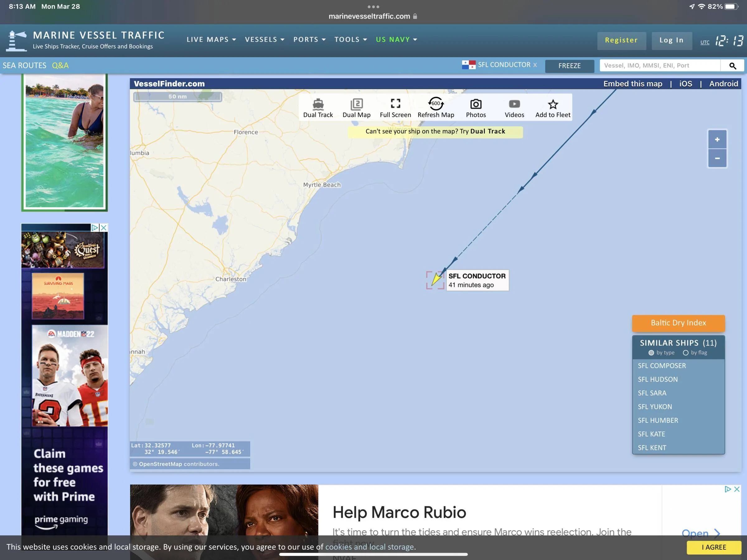Zoom in the map with plus button
Image resolution: width=747 pixels, height=560 pixels.
(717, 139)
